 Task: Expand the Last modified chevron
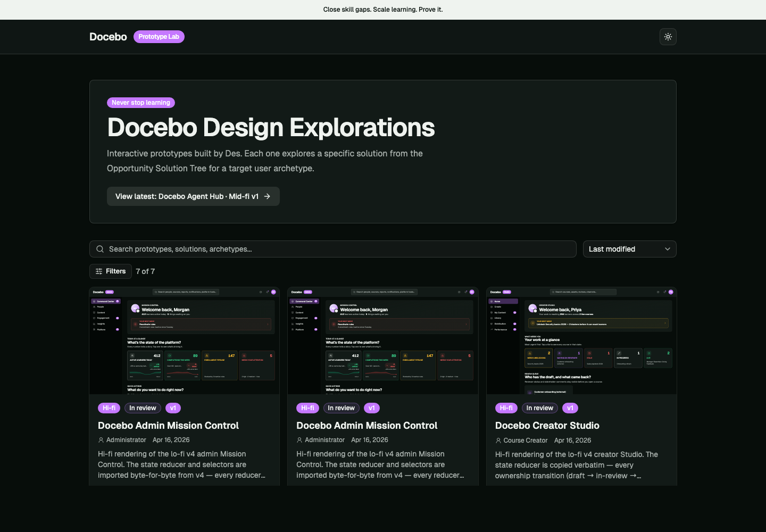click(668, 249)
